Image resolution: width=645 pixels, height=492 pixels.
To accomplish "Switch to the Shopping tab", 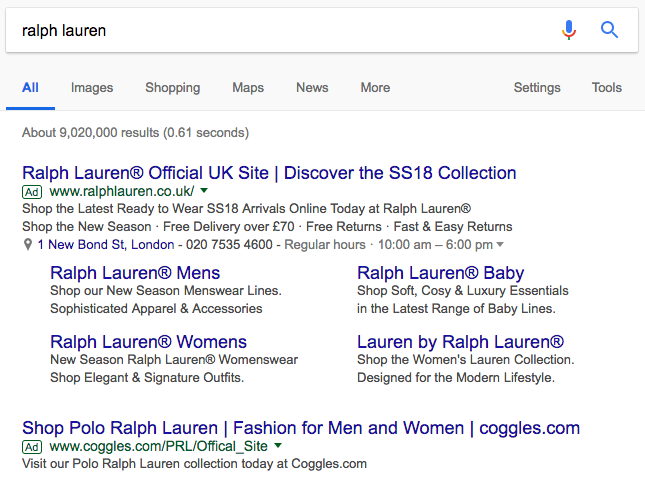I will coord(173,88).
